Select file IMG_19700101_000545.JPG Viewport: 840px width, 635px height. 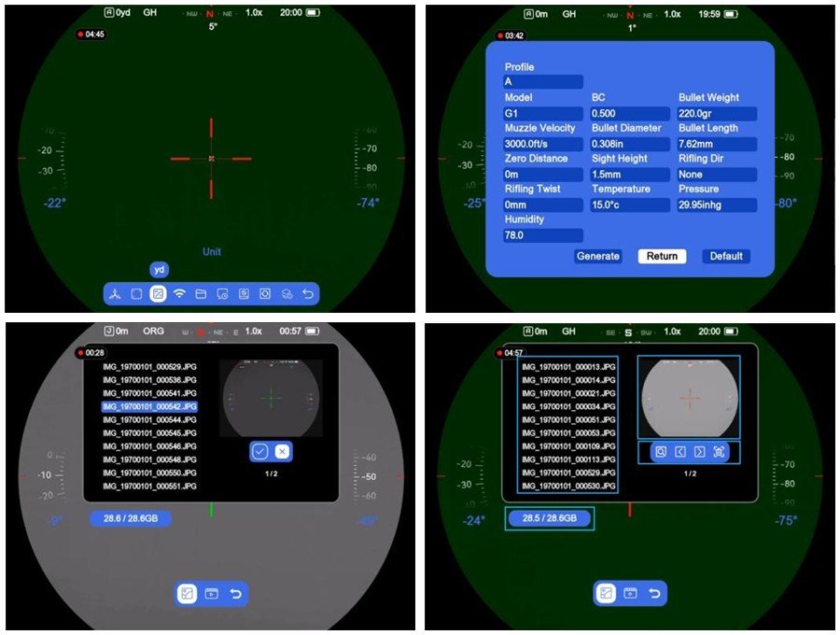coord(149,433)
